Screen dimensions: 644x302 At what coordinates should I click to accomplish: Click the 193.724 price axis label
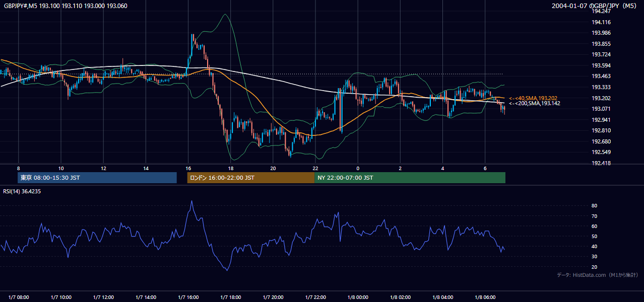point(601,54)
